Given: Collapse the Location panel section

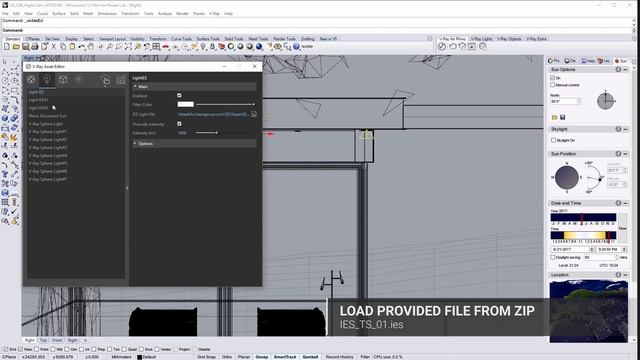Looking at the screenshot, I should pos(626,275).
